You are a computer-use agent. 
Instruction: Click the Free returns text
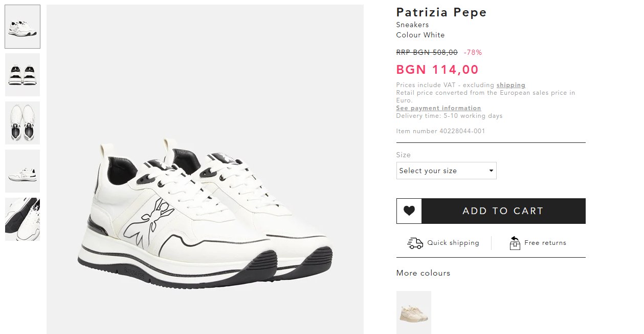point(545,243)
